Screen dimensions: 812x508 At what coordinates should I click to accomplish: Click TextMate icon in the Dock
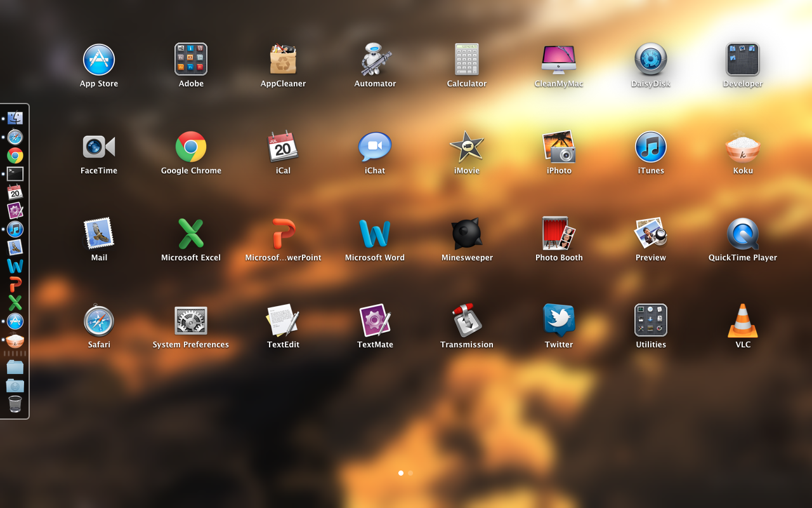[15, 210]
